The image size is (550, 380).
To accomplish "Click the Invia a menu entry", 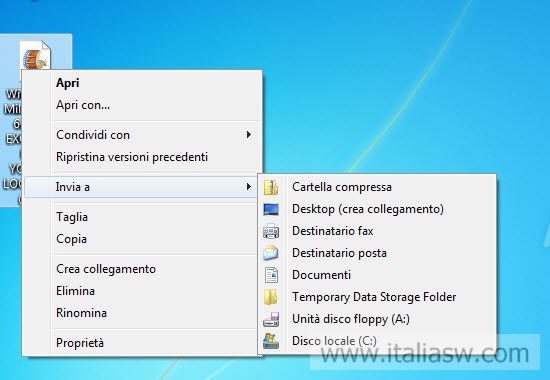I will click(x=142, y=187).
